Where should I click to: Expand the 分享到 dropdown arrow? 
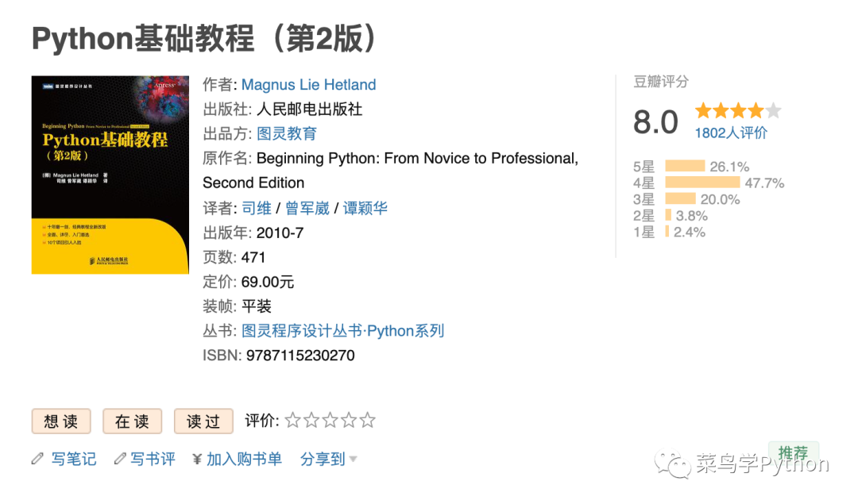coord(353,460)
